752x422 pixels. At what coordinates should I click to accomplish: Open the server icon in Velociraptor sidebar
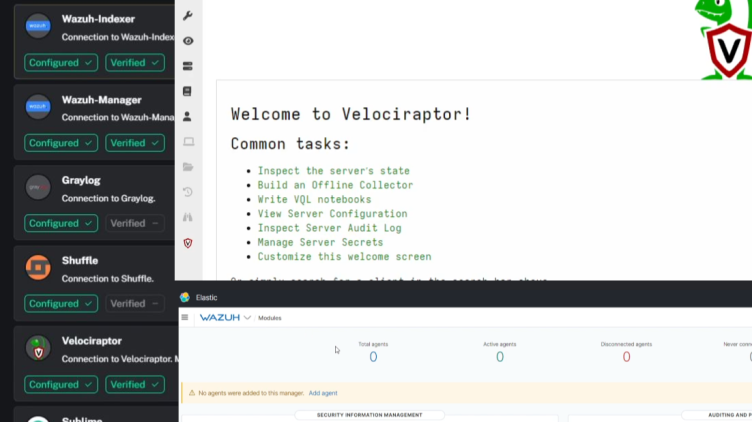(188, 66)
